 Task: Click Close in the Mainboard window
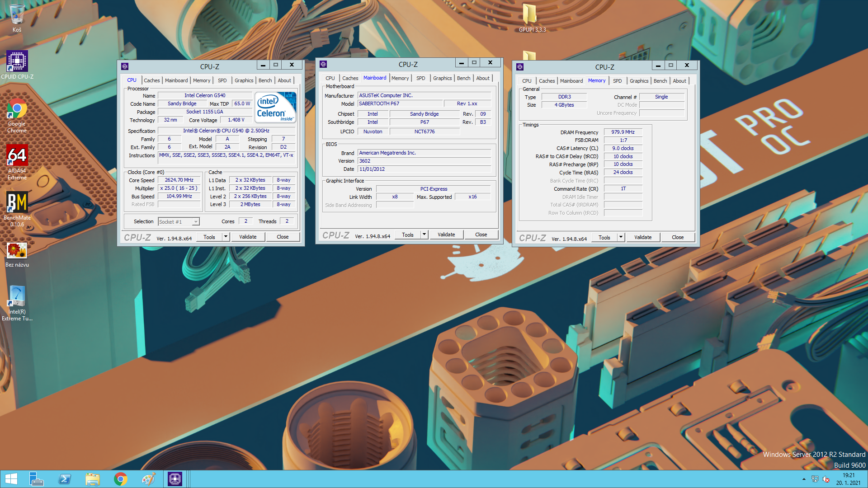(481, 235)
